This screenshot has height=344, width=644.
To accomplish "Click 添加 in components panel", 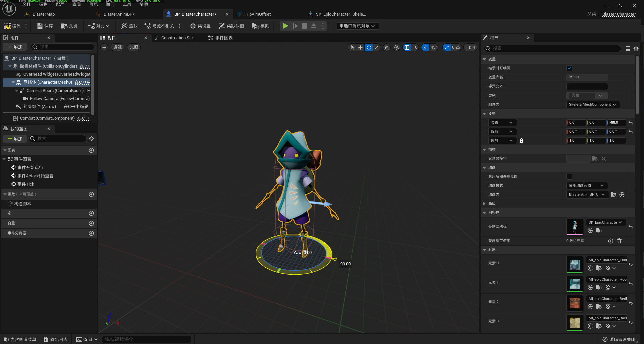I will point(15,47).
